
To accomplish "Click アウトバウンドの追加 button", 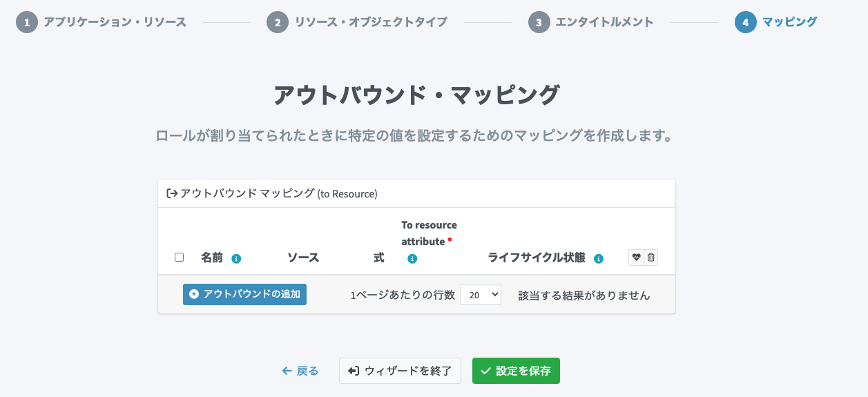I will (x=244, y=294).
